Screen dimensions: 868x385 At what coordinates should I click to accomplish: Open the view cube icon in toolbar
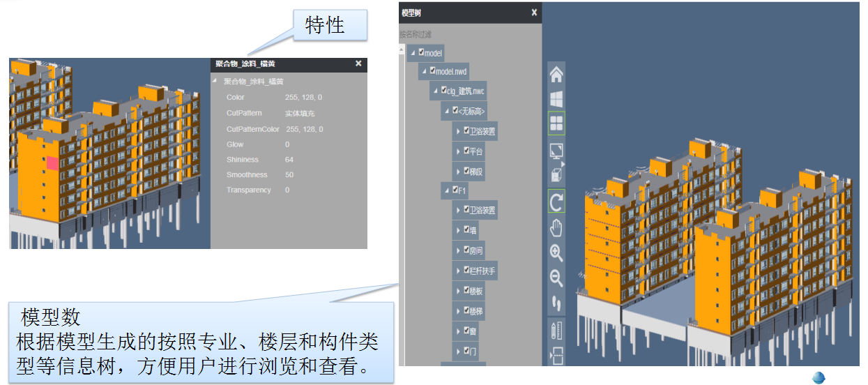[x=556, y=174]
